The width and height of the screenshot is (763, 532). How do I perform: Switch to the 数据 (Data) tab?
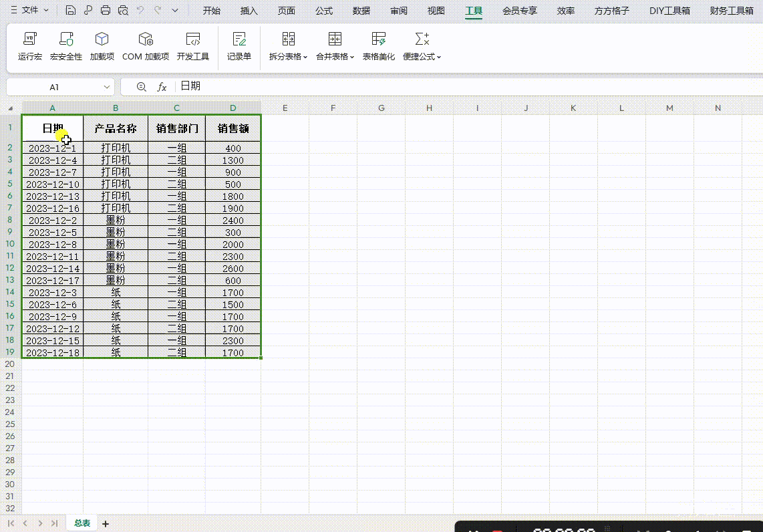pos(361,11)
